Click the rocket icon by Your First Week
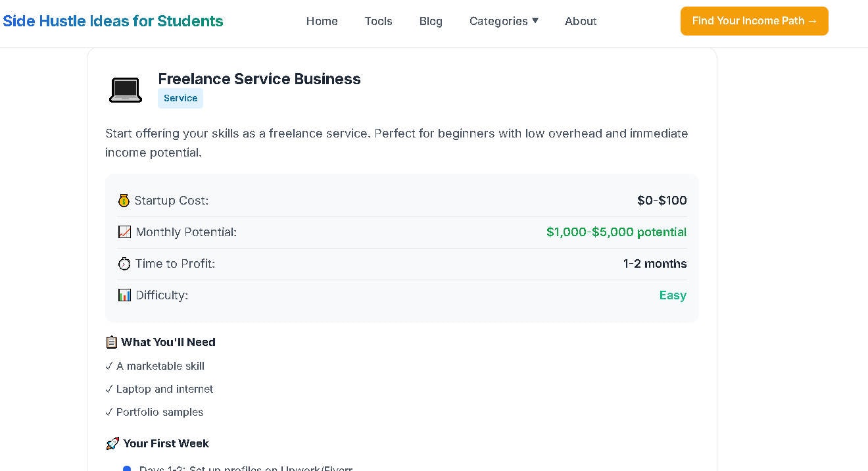 click(112, 443)
